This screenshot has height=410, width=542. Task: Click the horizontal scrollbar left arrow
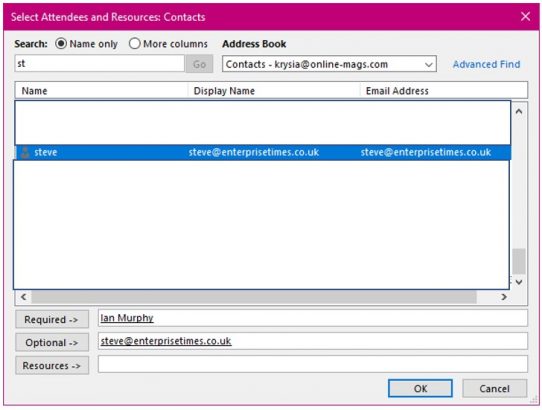pos(23,297)
